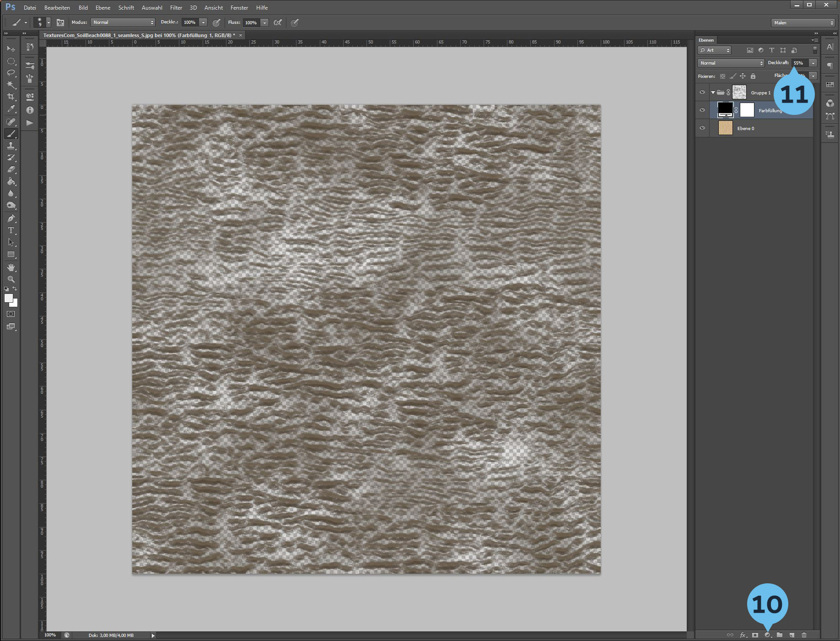Select the Magic Wand tool
The image size is (840, 641).
point(11,85)
